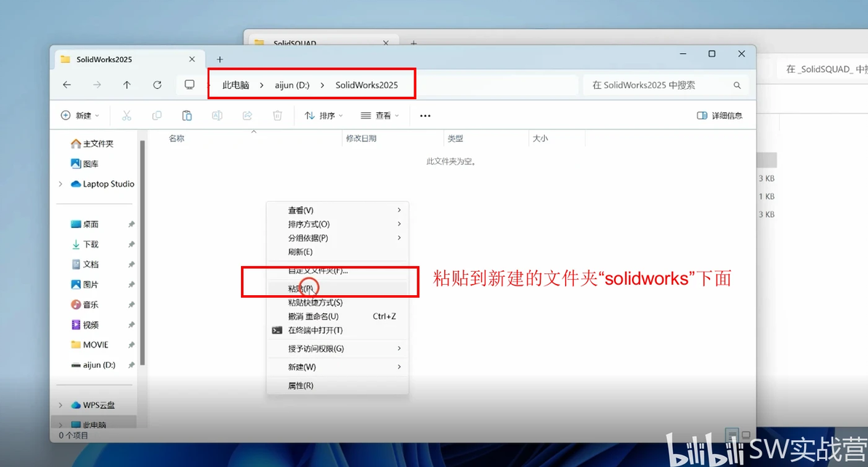Image resolution: width=868 pixels, height=467 pixels.
Task: Navigate up one folder level
Action: pyautogui.click(x=127, y=85)
